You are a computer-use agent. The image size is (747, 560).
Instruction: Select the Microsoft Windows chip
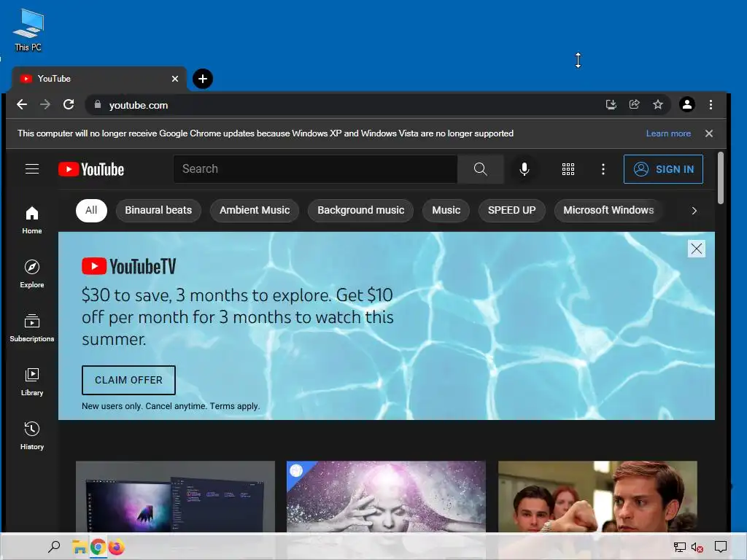608,211
